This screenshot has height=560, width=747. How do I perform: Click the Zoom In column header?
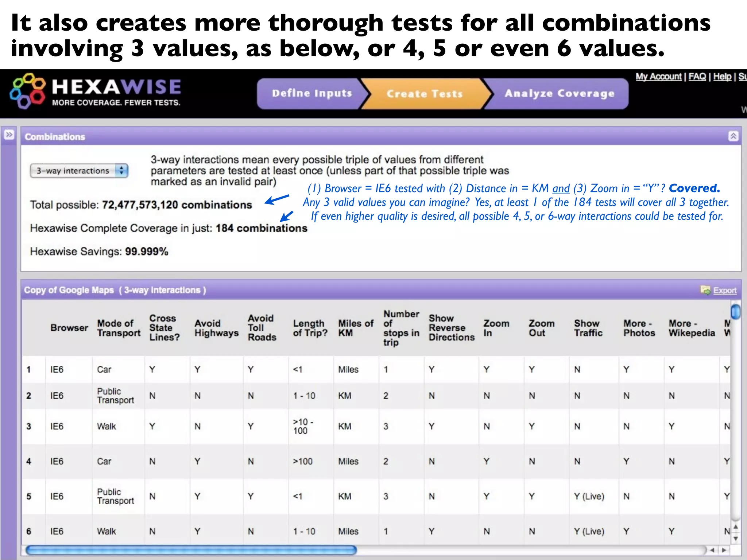496,328
